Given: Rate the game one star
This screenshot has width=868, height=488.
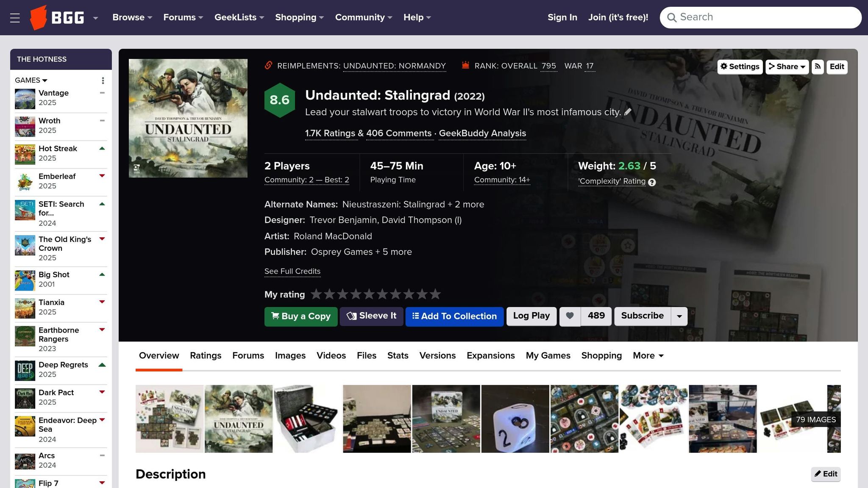Looking at the screenshot, I should point(316,294).
